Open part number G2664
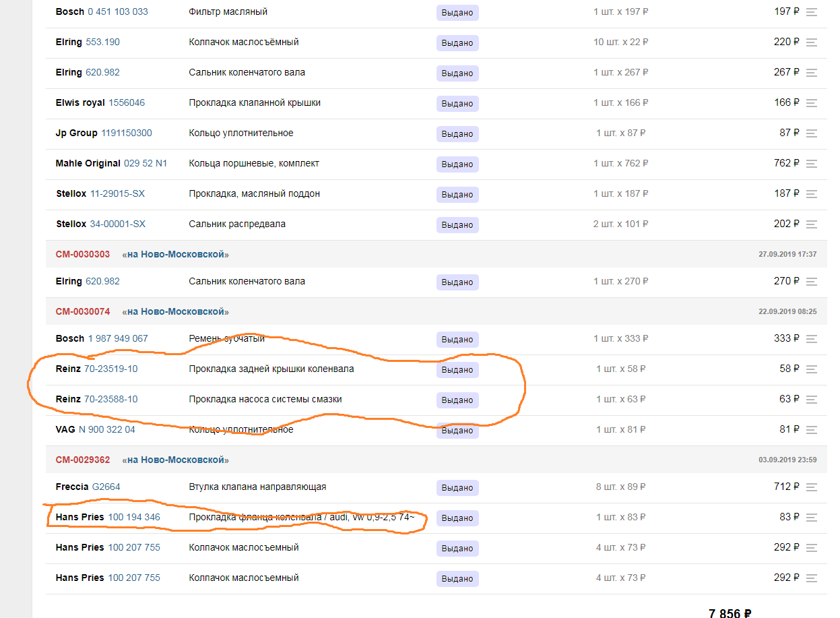This screenshot has width=840, height=618. click(106, 487)
